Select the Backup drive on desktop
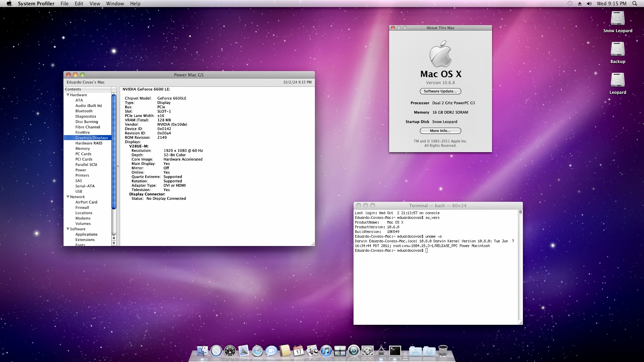Image resolution: width=644 pixels, height=362 pixels. click(x=618, y=50)
